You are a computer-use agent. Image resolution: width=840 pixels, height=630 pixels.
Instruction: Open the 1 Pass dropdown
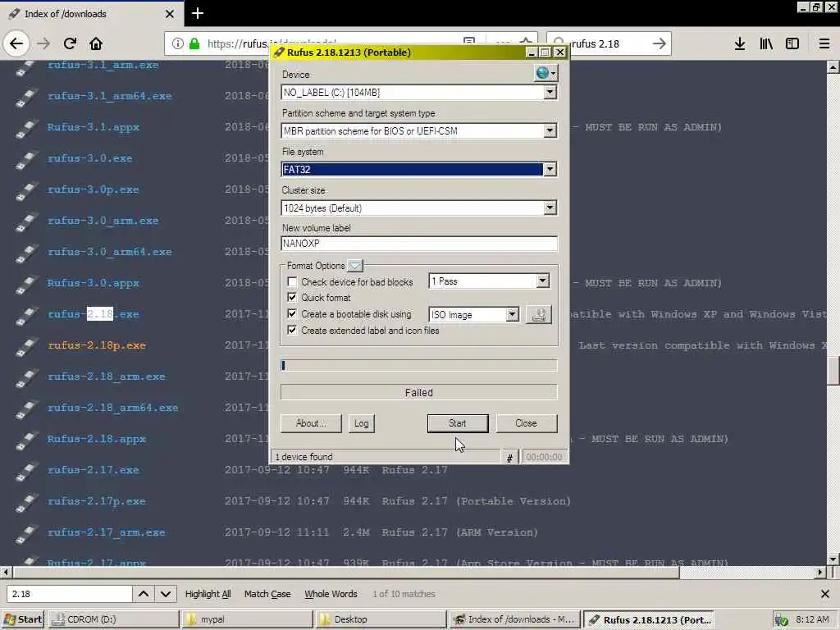click(543, 281)
